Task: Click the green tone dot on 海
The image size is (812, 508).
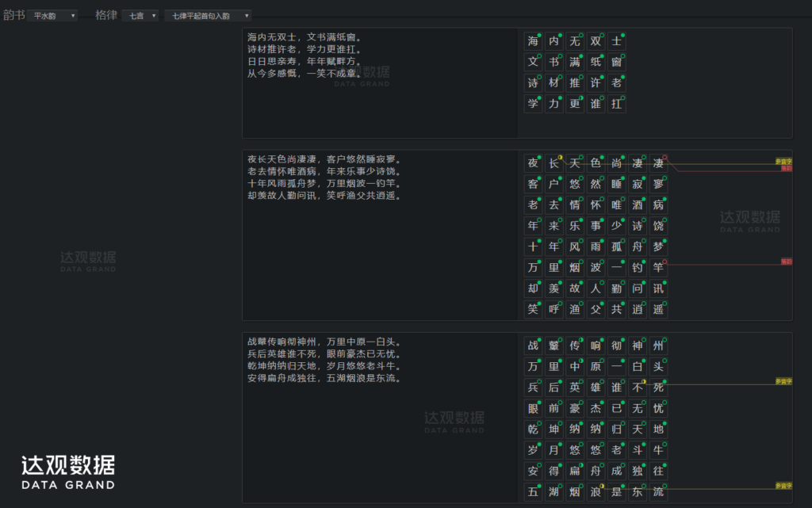Action: point(540,35)
